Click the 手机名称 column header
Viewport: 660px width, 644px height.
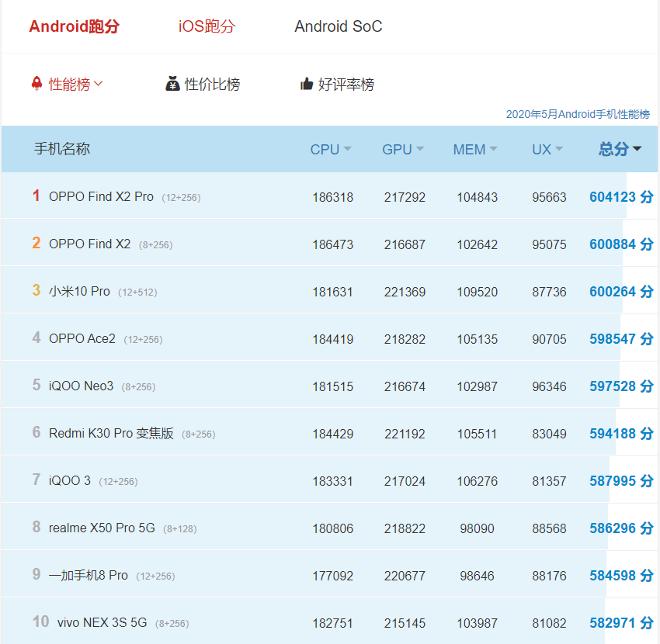tap(62, 148)
